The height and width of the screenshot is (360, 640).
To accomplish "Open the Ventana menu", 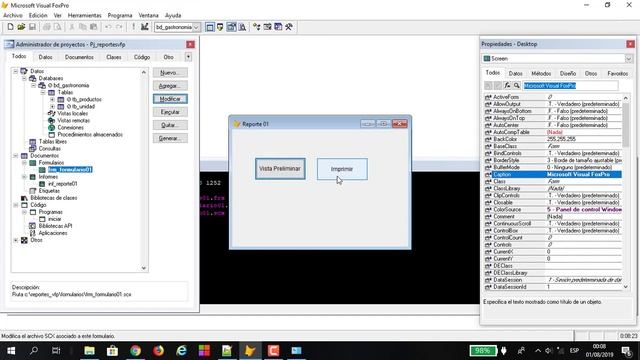I will tap(149, 15).
